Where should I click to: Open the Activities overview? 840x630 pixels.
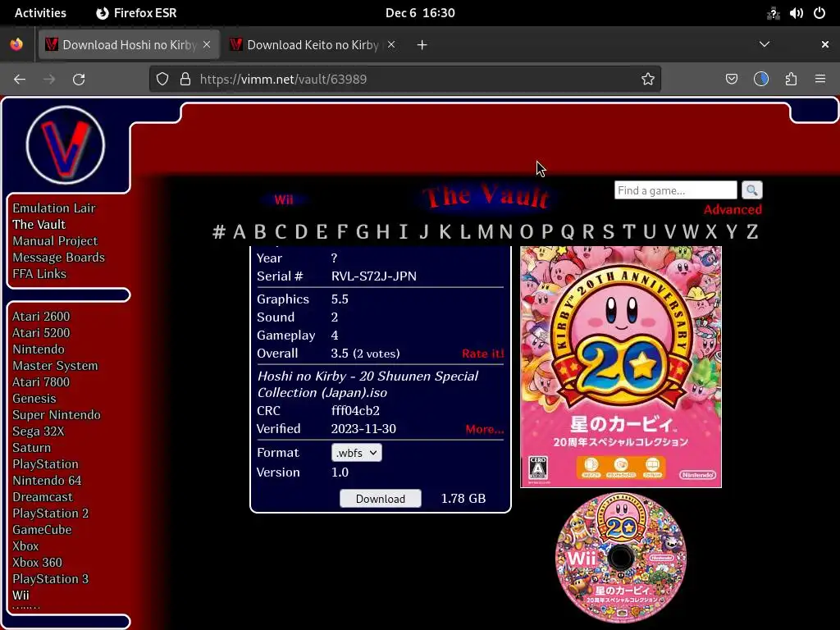[40, 13]
